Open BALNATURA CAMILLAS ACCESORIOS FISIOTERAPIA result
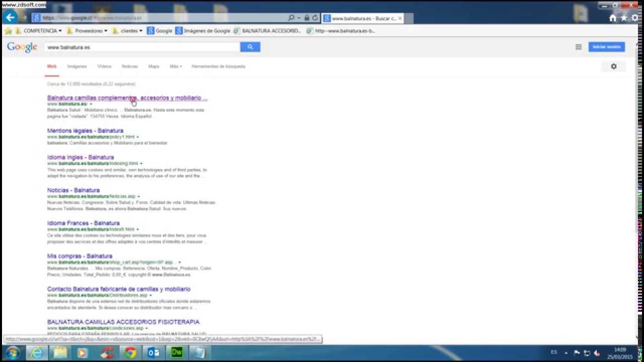 pos(123,322)
